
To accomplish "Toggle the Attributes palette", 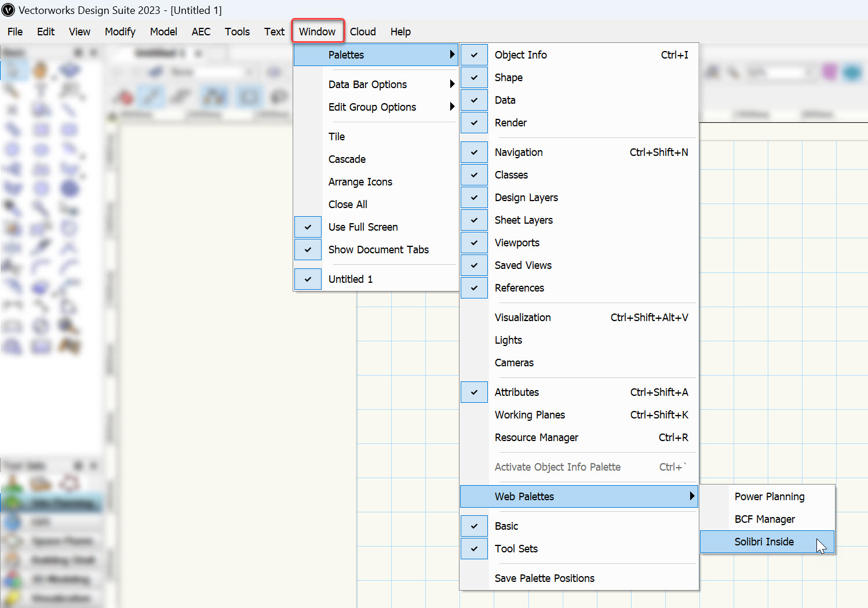I will pyautogui.click(x=579, y=392).
